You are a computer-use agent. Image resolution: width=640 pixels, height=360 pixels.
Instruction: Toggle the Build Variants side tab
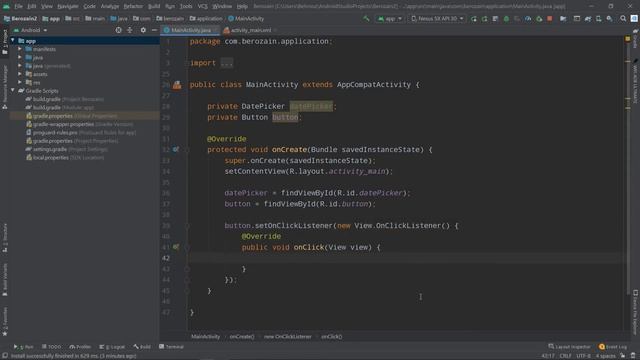(x=5, y=280)
